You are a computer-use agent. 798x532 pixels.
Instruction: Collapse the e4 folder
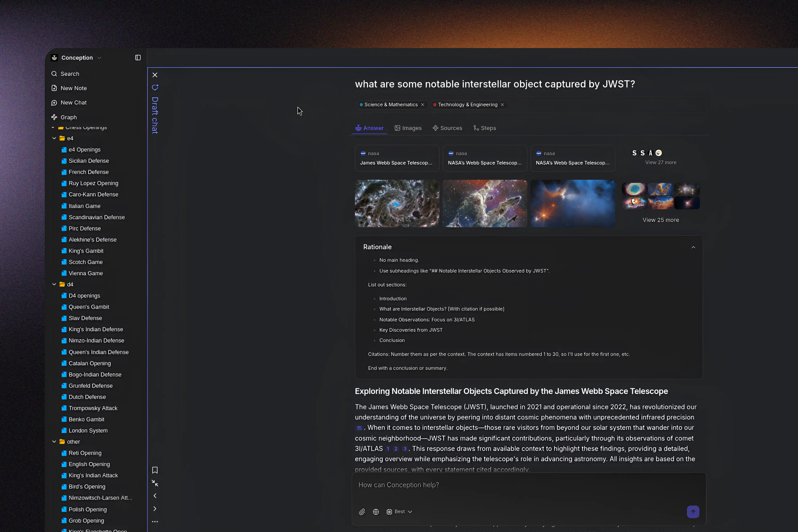pos(54,138)
